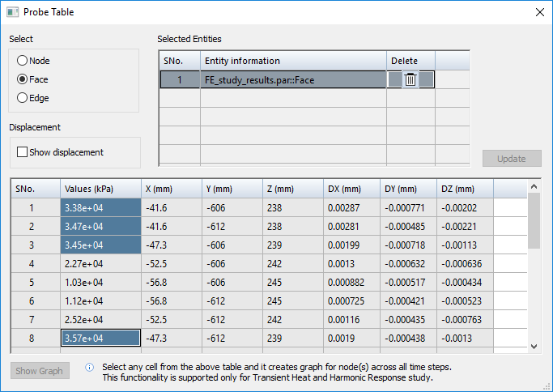Select the Face radio button
553x392 pixels.
(22, 79)
